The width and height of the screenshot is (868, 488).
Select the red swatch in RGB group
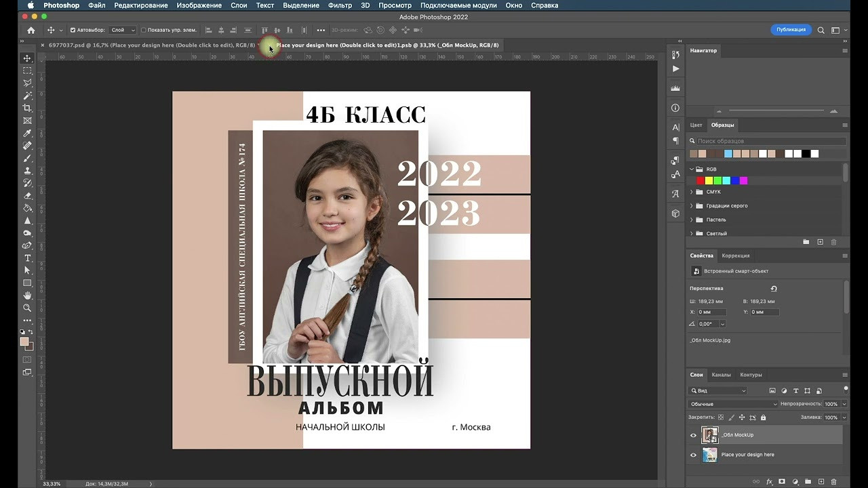pos(700,180)
